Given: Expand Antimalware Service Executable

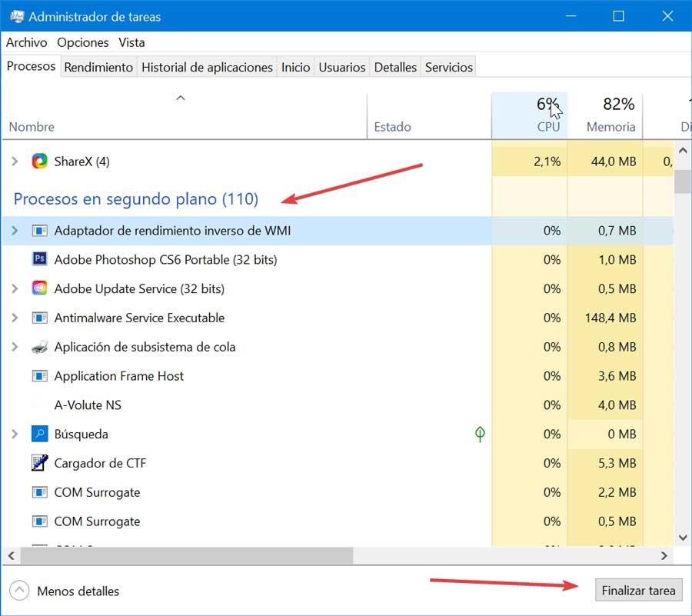Looking at the screenshot, I should click(15, 318).
